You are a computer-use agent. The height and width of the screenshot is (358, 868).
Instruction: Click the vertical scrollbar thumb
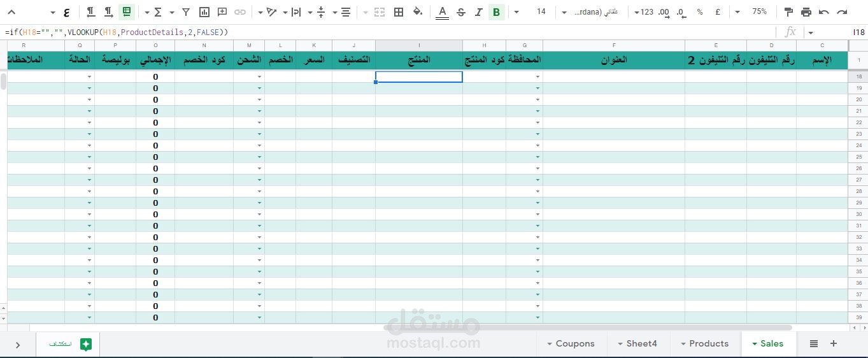pos(3,83)
